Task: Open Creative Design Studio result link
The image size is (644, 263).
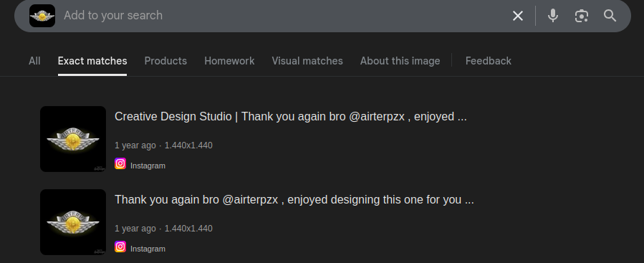Action: click(291, 117)
